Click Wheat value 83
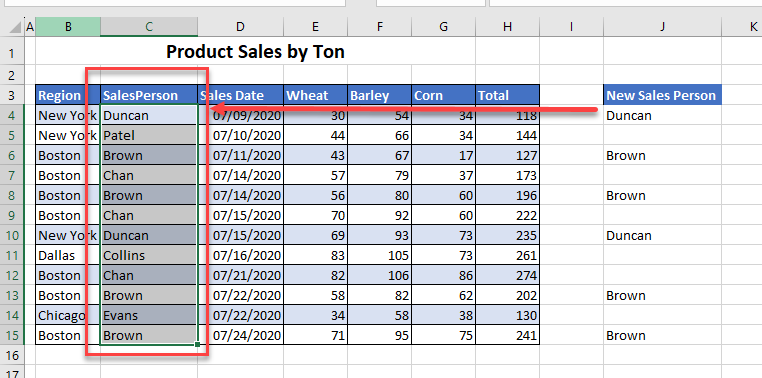This screenshot has height=378, width=762. (316, 256)
